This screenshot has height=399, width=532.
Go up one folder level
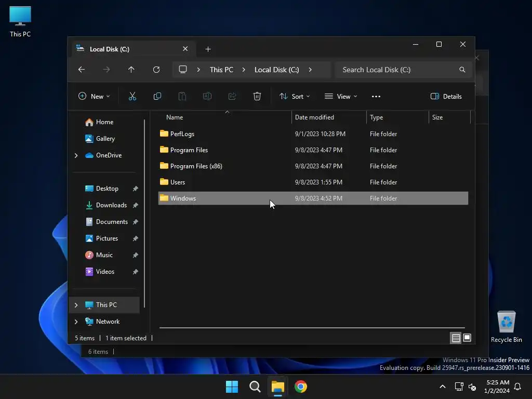point(131,70)
